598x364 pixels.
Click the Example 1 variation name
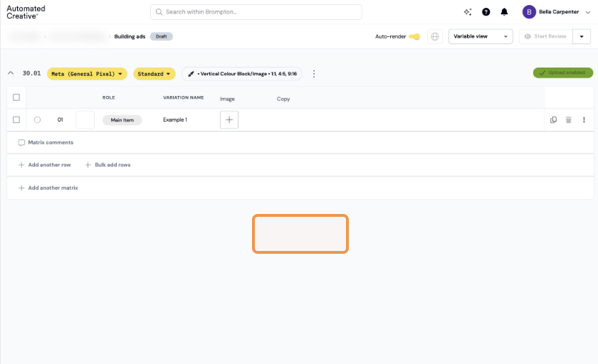(x=175, y=120)
